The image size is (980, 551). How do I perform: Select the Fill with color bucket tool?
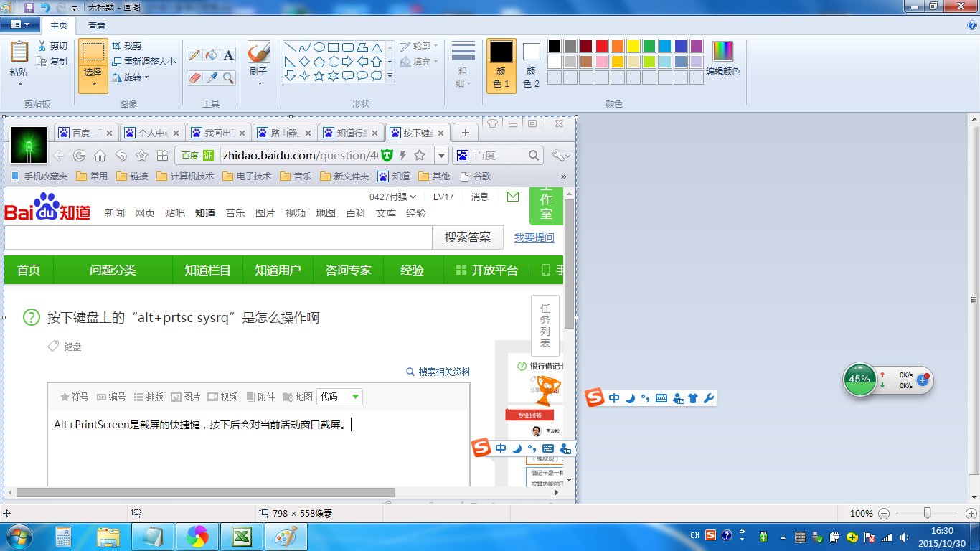coord(211,53)
